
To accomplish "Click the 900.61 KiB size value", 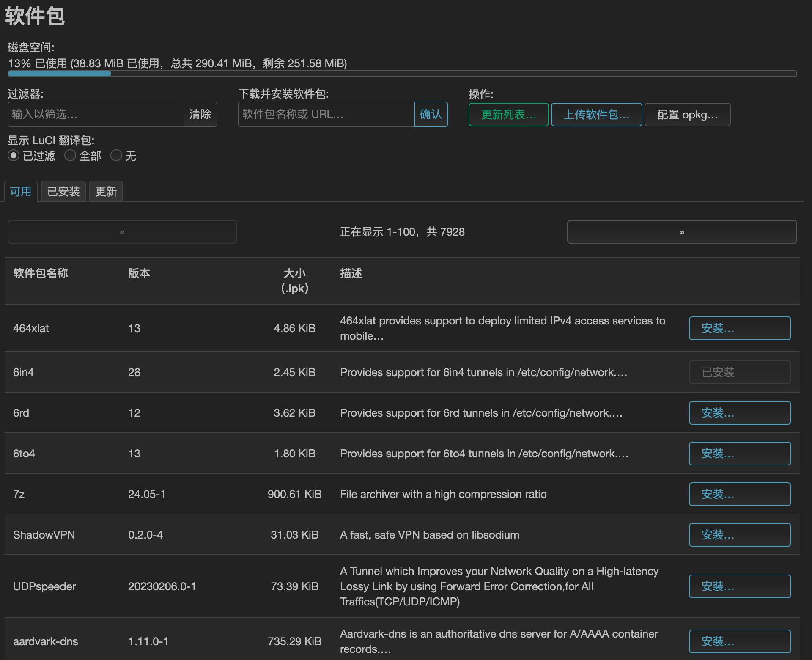I will [x=295, y=494].
